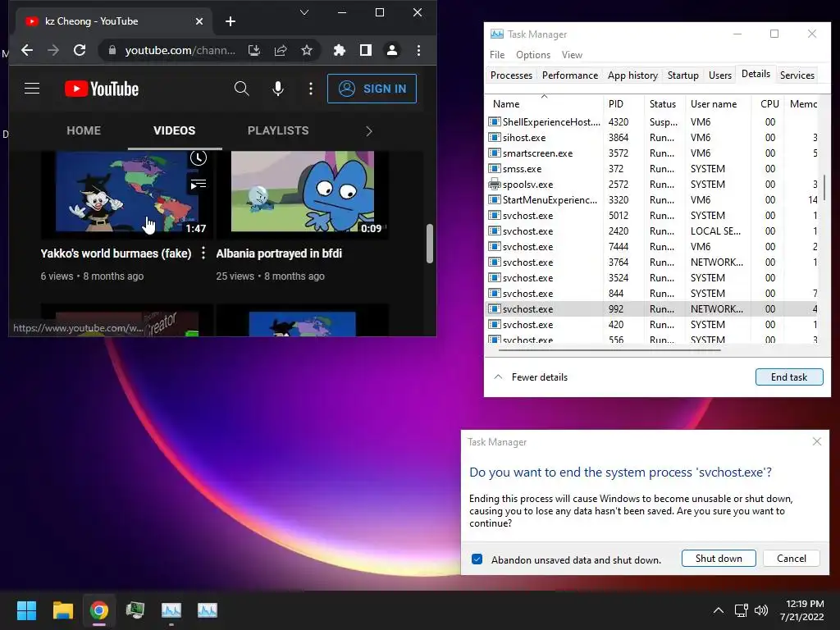Click title Albania portrayed in bfdi
The width and height of the screenshot is (840, 630).
pos(279,253)
